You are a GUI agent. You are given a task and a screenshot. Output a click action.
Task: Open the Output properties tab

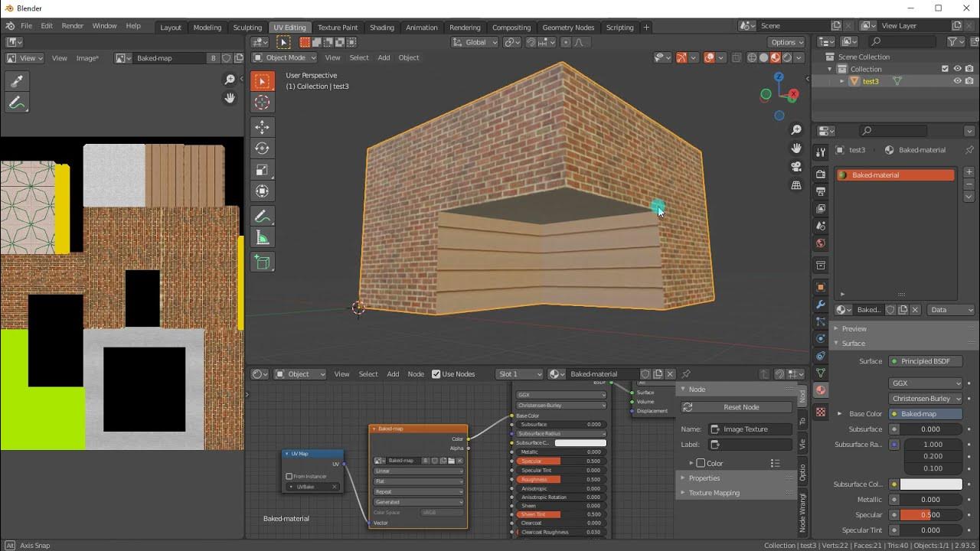(x=821, y=191)
